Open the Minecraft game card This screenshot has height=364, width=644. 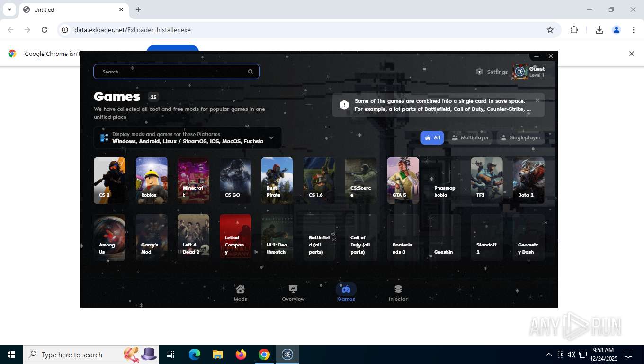pyautogui.click(x=193, y=181)
